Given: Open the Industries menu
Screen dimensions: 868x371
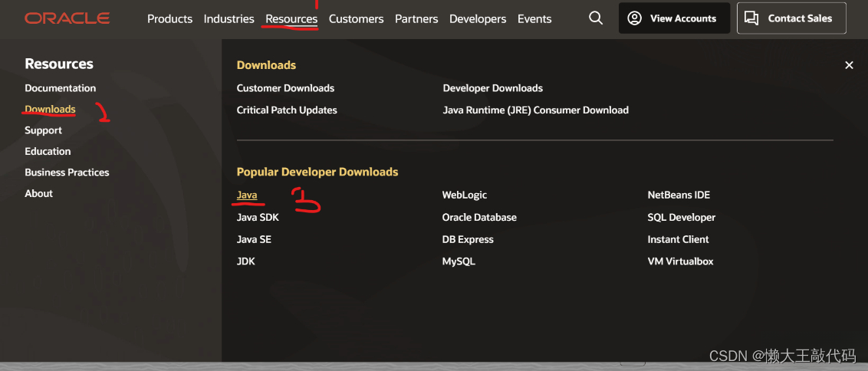Looking at the screenshot, I should click(229, 19).
